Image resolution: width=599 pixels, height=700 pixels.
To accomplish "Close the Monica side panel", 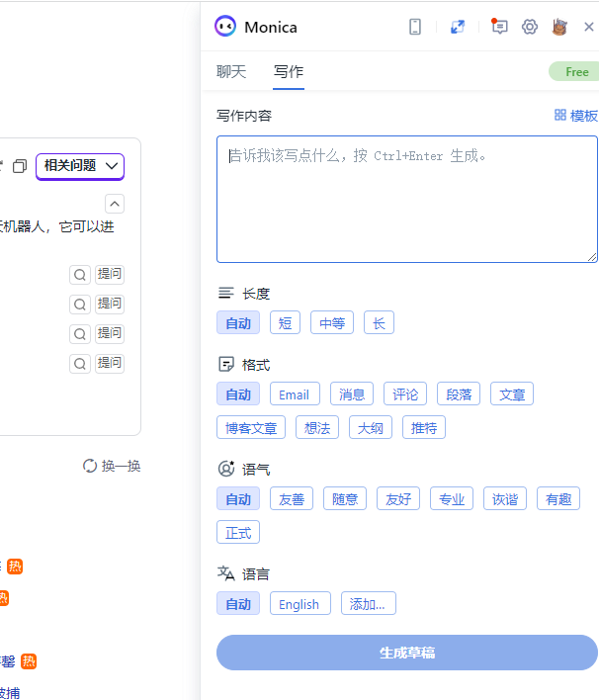I will (x=589, y=27).
